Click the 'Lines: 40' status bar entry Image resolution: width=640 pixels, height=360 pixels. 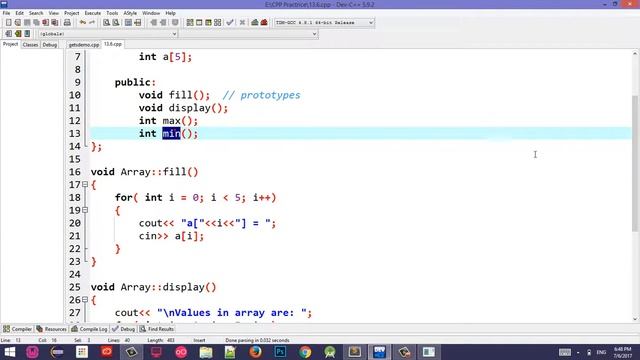(x=119, y=340)
